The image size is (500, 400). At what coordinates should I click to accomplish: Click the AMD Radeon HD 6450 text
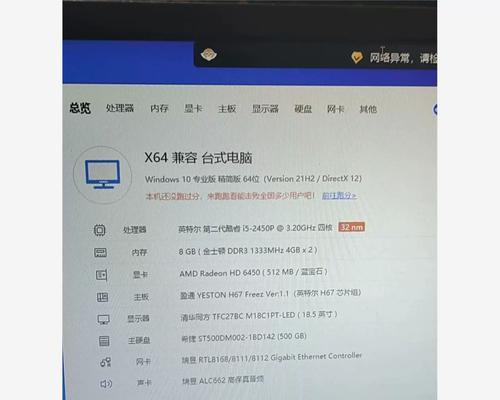pos(254,273)
